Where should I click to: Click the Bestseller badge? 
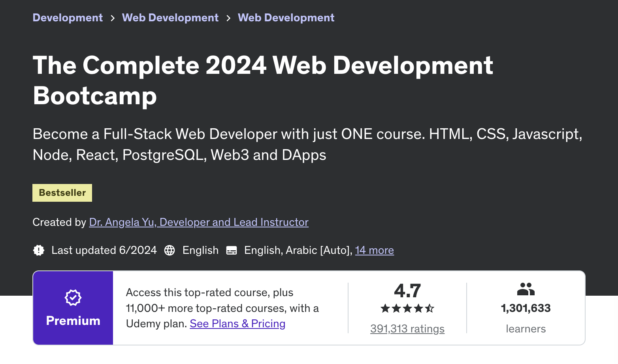coord(62,193)
